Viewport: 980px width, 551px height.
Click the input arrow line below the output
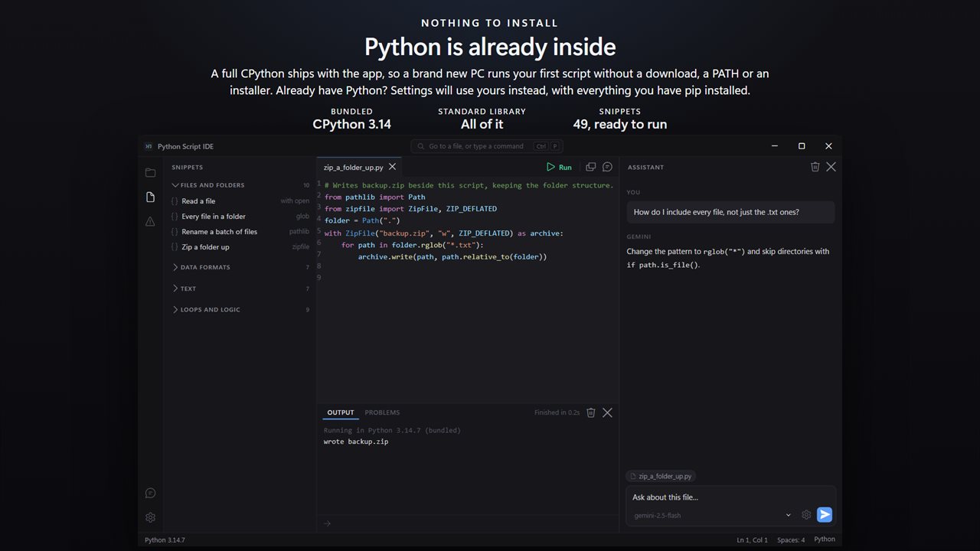pos(468,523)
